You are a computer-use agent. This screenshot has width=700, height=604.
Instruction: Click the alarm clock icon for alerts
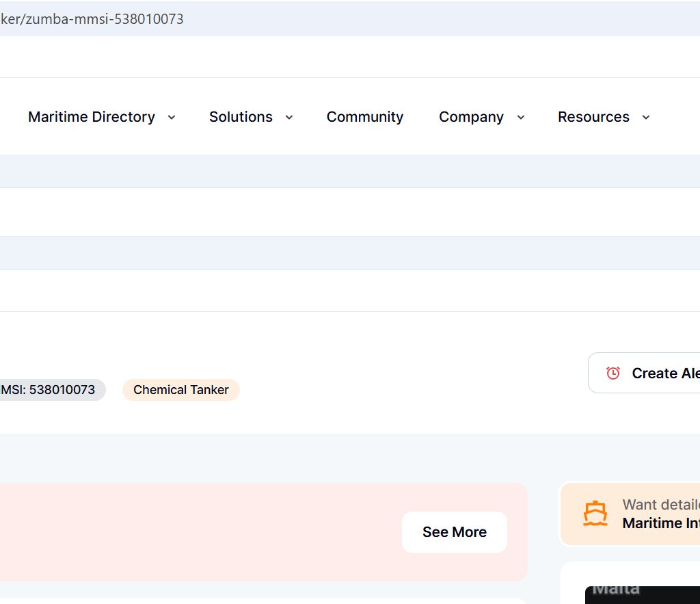pyautogui.click(x=613, y=373)
